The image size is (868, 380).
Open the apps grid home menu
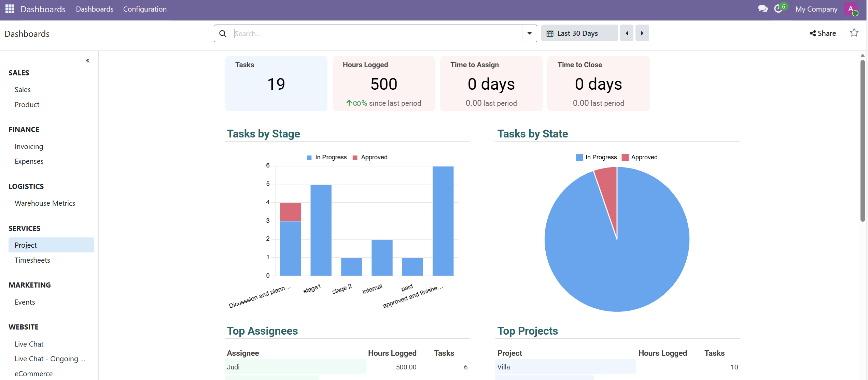[x=10, y=9]
